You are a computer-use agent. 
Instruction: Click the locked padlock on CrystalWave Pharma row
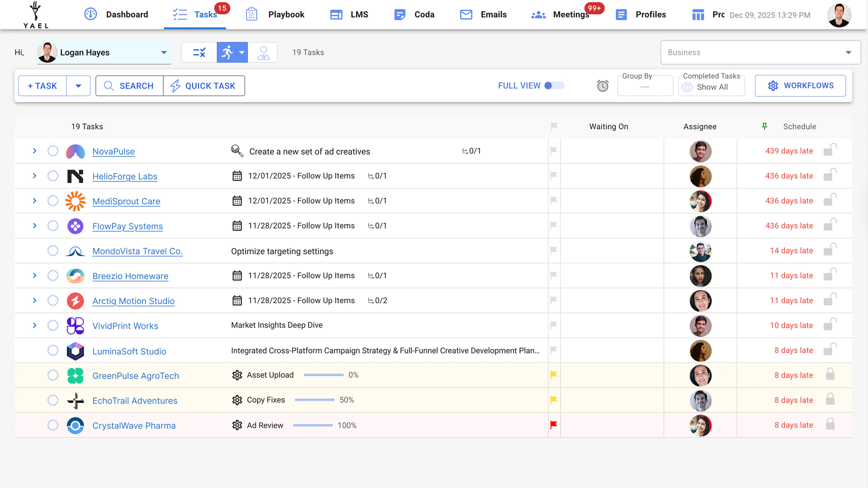(830, 424)
